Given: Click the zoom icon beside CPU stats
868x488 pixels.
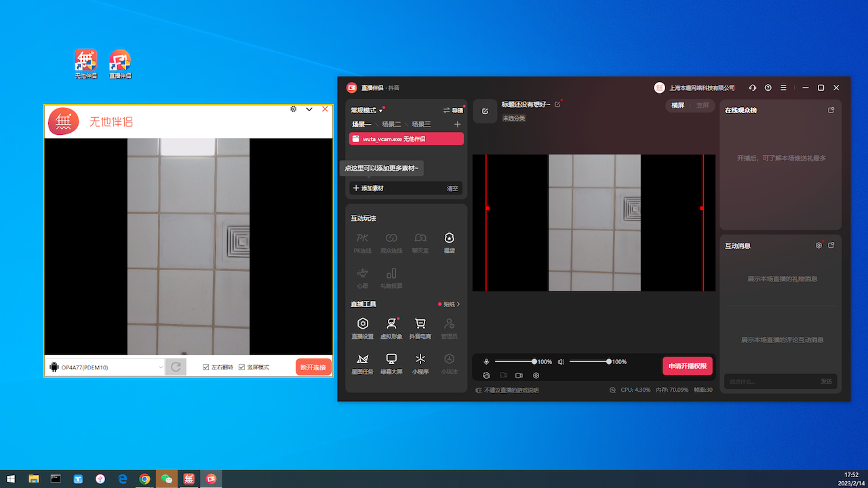Looking at the screenshot, I should coord(612,390).
